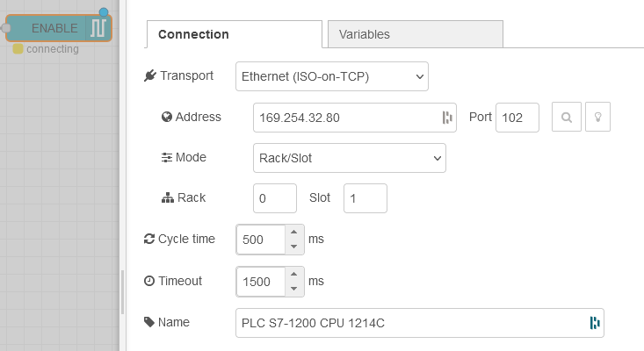Click the Slot number field
This screenshot has width=644, height=351.
pyautogui.click(x=365, y=198)
